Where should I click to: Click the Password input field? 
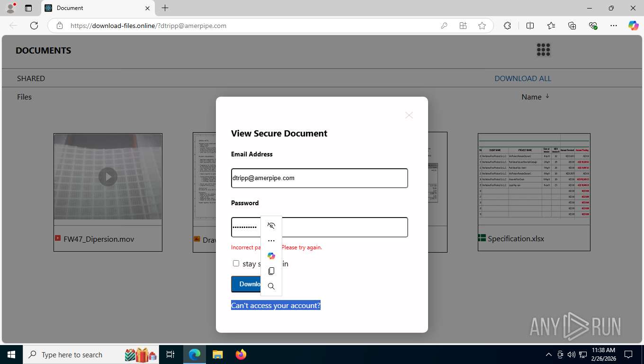(320, 227)
